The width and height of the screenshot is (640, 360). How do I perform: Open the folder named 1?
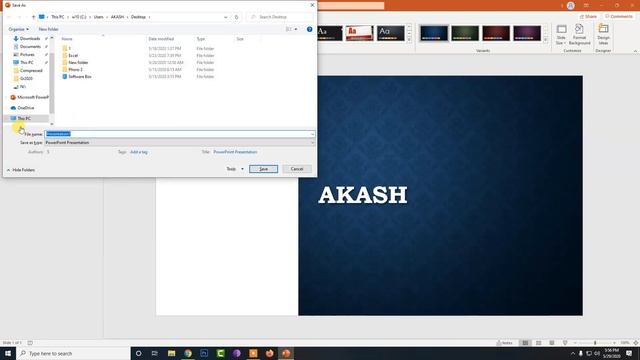point(69,49)
